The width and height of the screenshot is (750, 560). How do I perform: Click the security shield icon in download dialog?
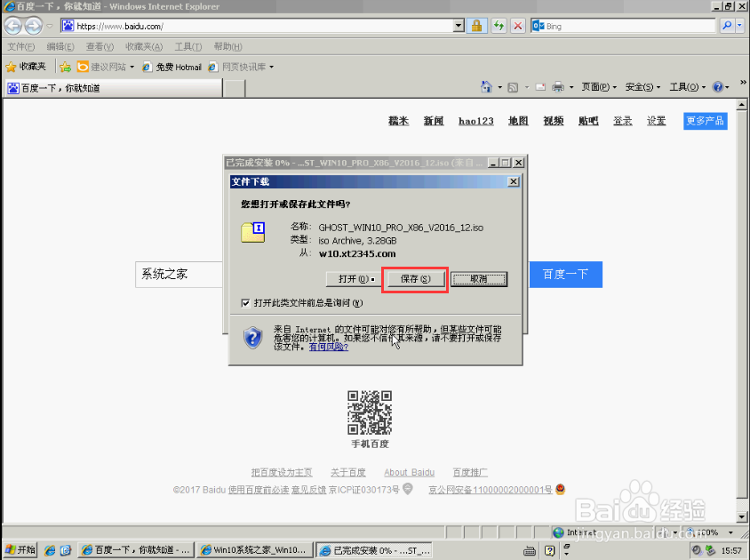pyautogui.click(x=252, y=338)
